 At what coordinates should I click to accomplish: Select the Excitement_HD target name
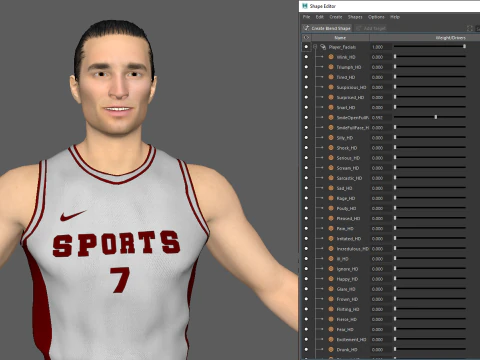point(351,339)
